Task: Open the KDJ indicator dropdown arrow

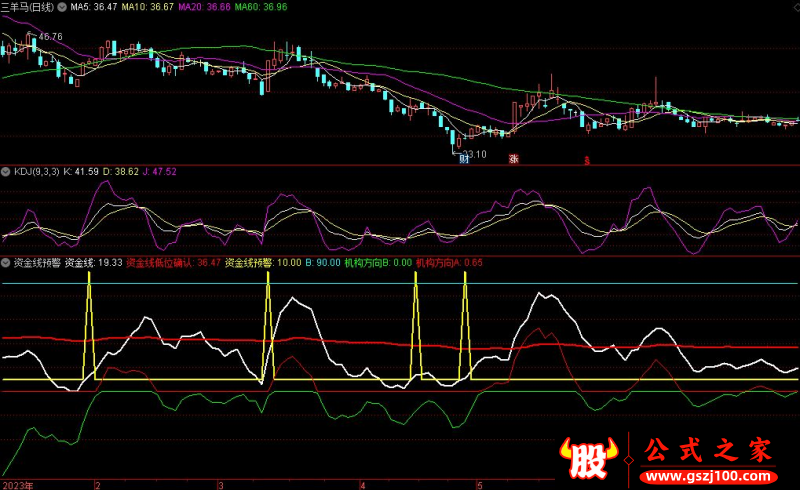Action: point(7,172)
